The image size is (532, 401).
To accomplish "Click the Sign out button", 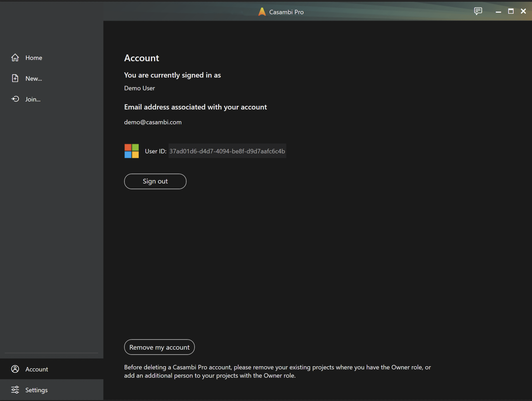I will [x=155, y=181].
